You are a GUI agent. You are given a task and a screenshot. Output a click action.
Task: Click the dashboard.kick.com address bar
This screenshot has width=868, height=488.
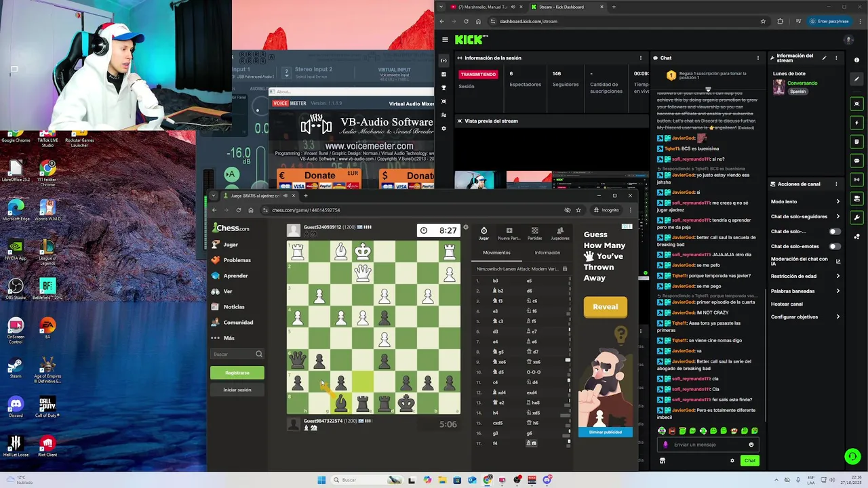click(627, 21)
